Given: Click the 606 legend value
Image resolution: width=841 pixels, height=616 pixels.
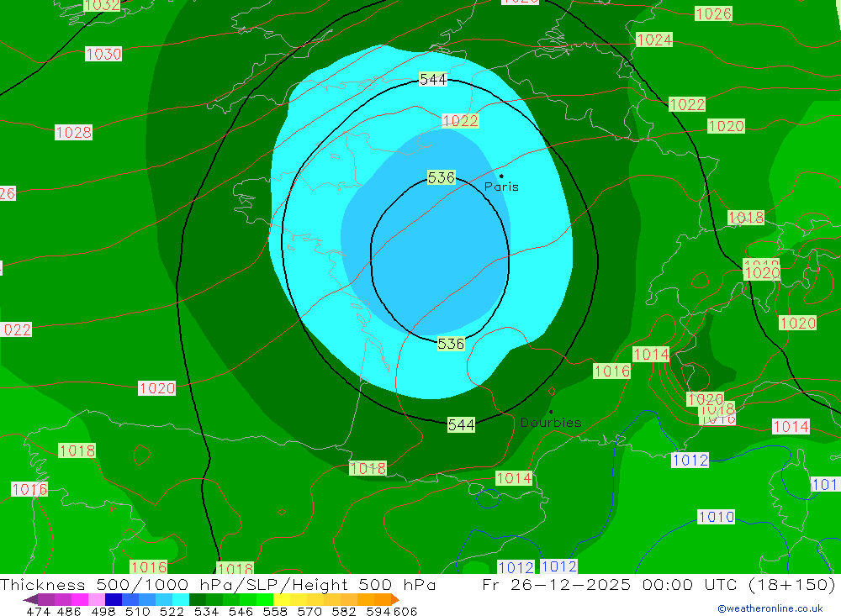Looking at the screenshot, I should tap(405, 612).
